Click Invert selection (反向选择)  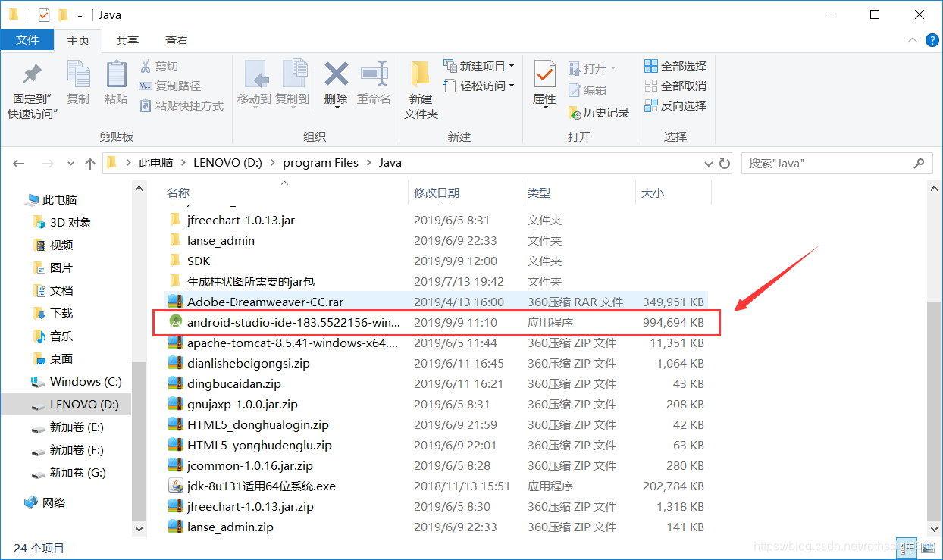click(675, 106)
